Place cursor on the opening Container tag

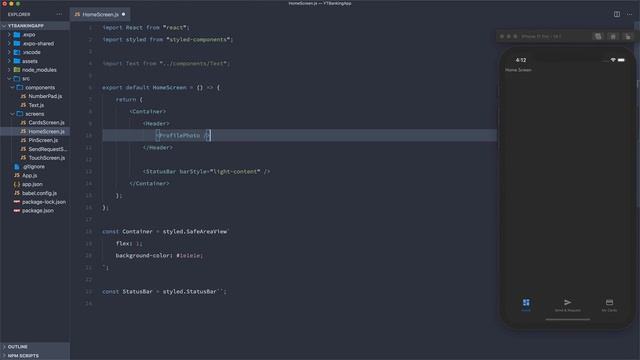point(148,111)
